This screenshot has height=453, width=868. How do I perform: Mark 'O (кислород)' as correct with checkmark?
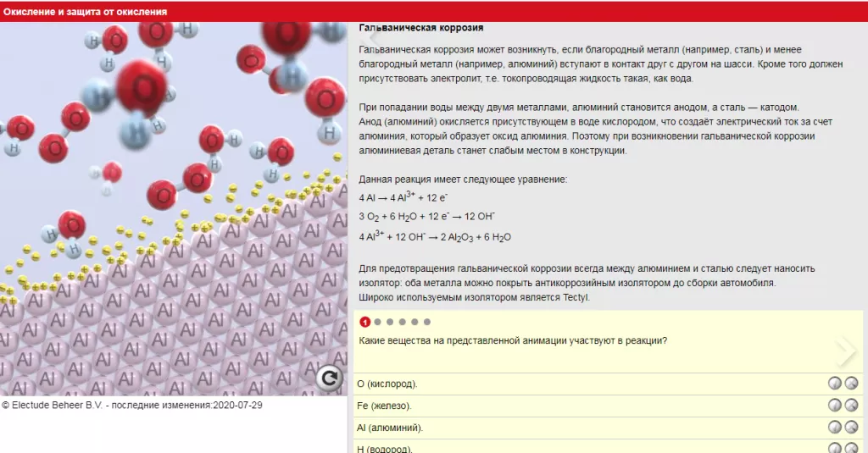[835, 384]
